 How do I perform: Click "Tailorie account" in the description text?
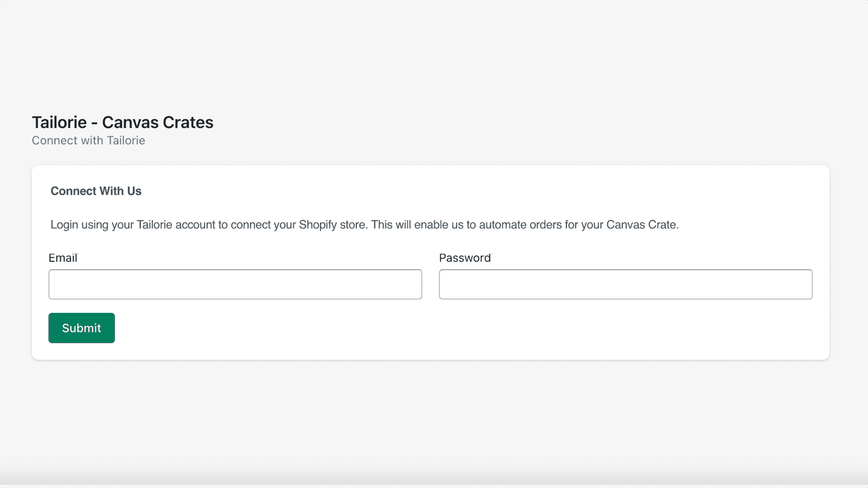176,225
